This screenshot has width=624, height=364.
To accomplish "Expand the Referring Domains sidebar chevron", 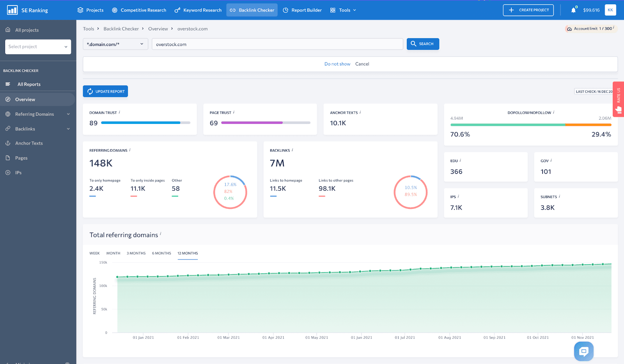I will 68,114.
